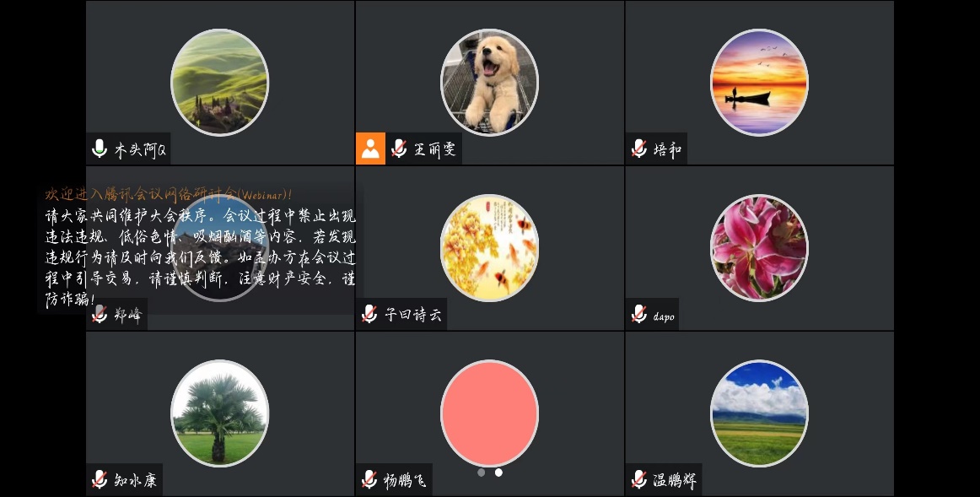
Task: Click the orange Webinar welcome notice text
Action: click(169, 194)
